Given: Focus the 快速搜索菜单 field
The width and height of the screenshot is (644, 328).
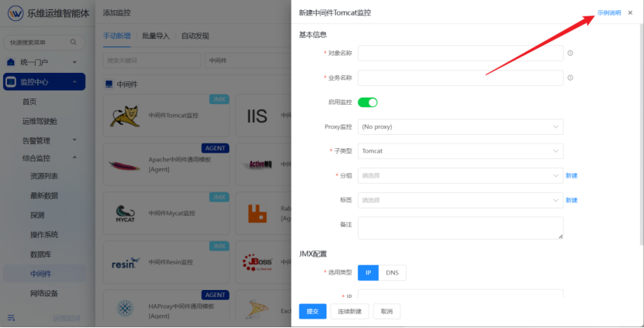Looking at the screenshot, I should coord(44,43).
